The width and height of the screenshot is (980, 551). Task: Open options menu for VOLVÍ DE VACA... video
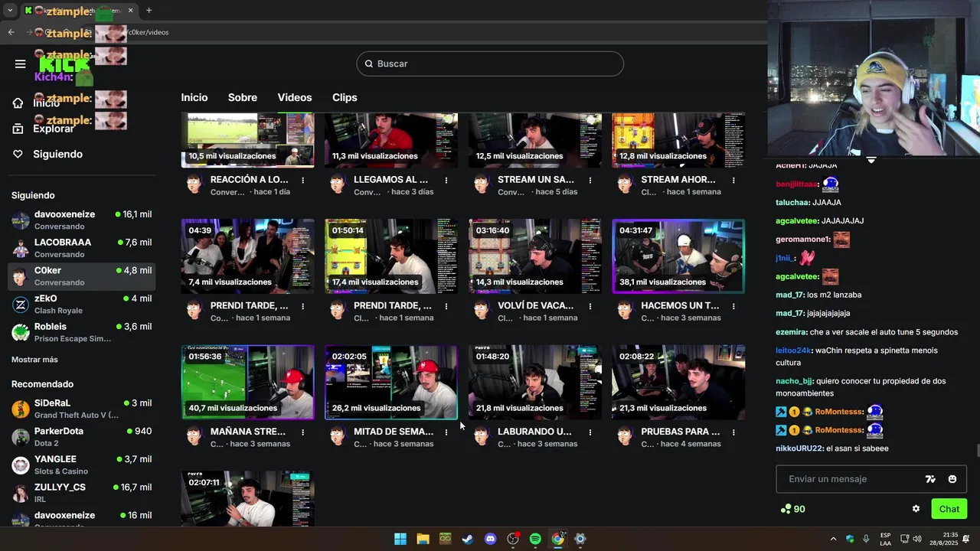tap(590, 306)
